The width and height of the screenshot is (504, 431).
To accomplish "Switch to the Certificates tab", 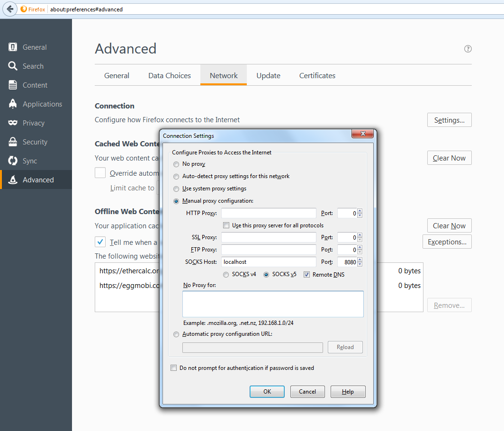I will click(x=317, y=75).
